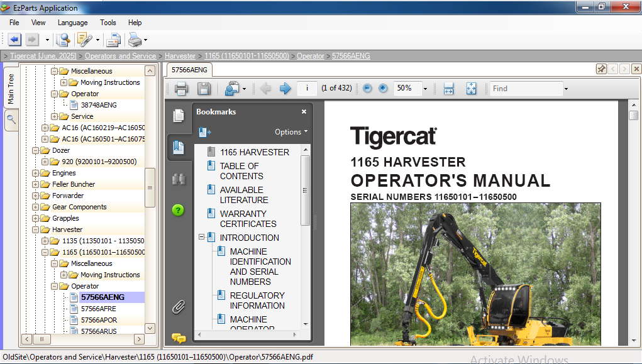Select the bookmarks panel icon
Image resolution: width=642 pixels, height=364 pixels.
pyautogui.click(x=179, y=147)
